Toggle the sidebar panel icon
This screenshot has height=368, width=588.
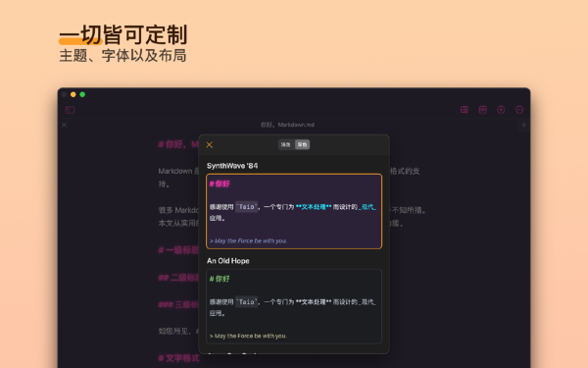71,110
